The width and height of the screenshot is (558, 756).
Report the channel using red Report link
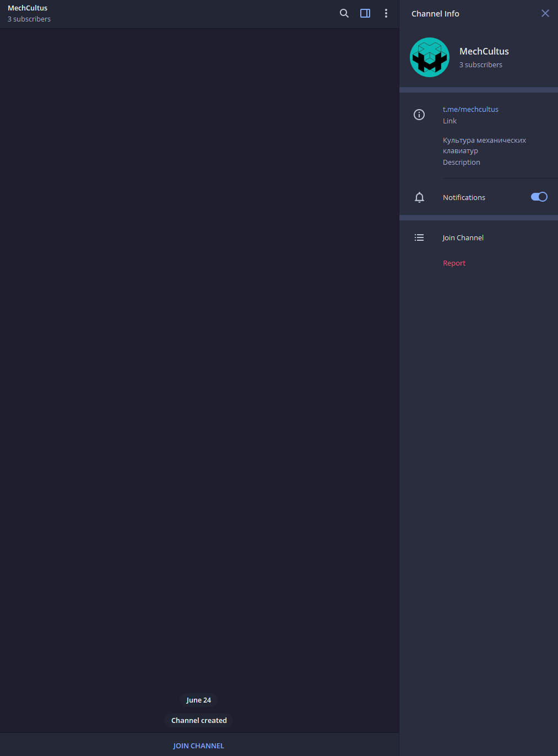click(x=454, y=263)
